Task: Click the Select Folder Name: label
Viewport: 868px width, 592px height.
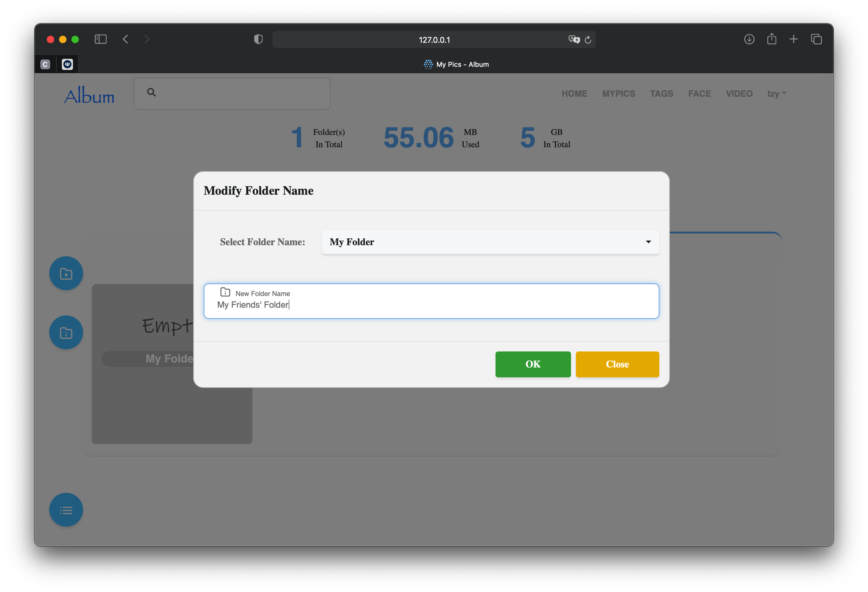Action: (262, 242)
